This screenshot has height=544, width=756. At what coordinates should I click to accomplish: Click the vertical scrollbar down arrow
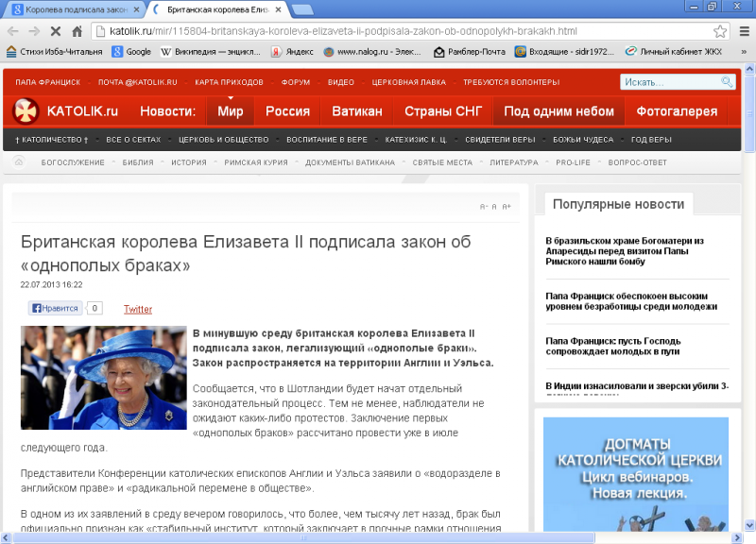point(749,525)
